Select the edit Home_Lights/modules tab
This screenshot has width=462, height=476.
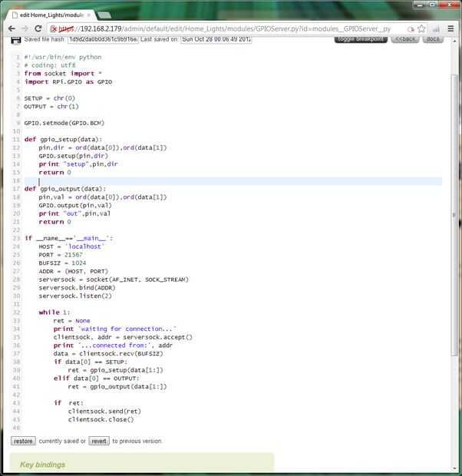coord(51,15)
